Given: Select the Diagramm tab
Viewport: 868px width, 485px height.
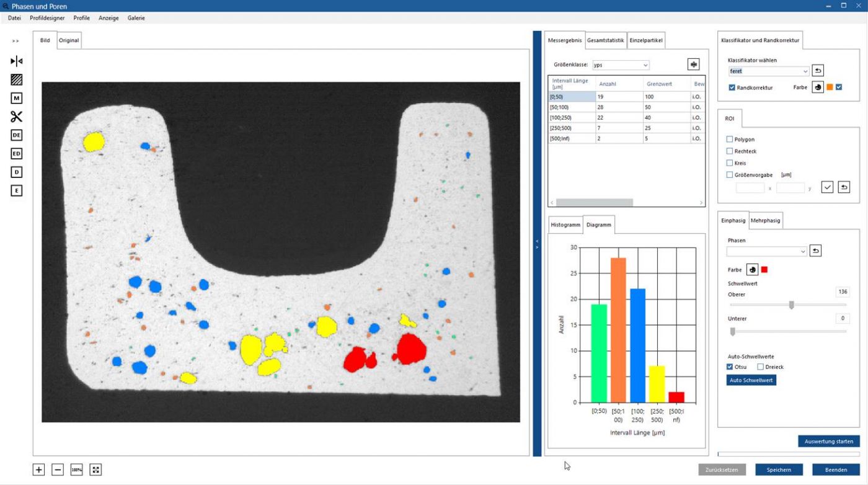Looking at the screenshot, I should [x=599, y=225].
